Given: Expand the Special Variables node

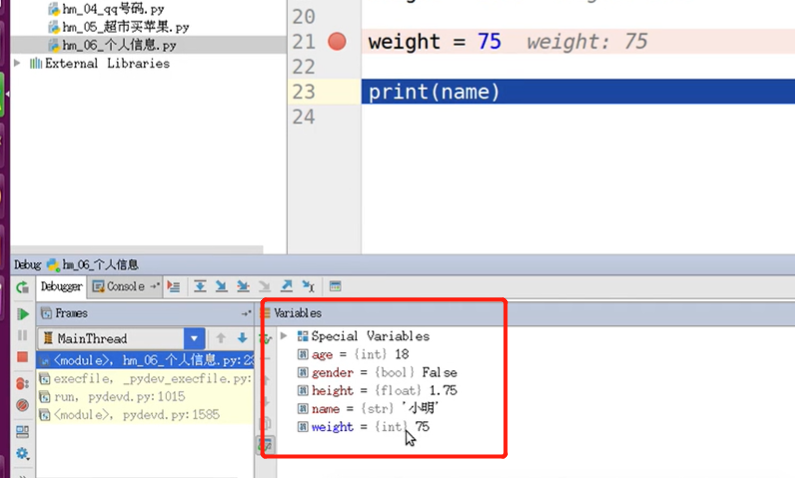Looking at the screenshot, I should [284, 336].
